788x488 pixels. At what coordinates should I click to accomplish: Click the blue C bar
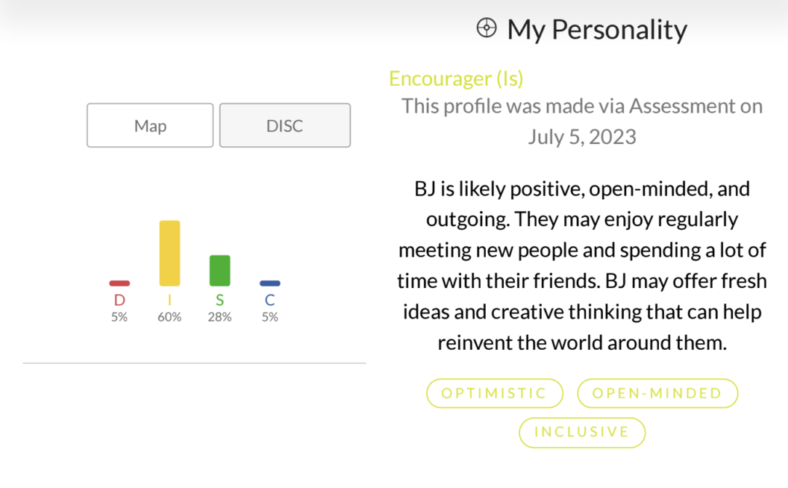click(270, 283)
